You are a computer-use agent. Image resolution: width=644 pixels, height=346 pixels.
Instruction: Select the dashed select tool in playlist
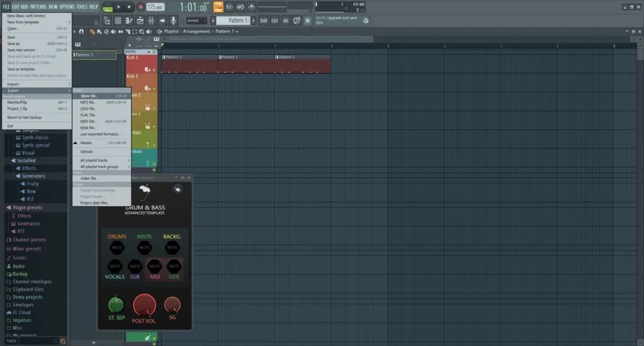click(x=135, y=31)
